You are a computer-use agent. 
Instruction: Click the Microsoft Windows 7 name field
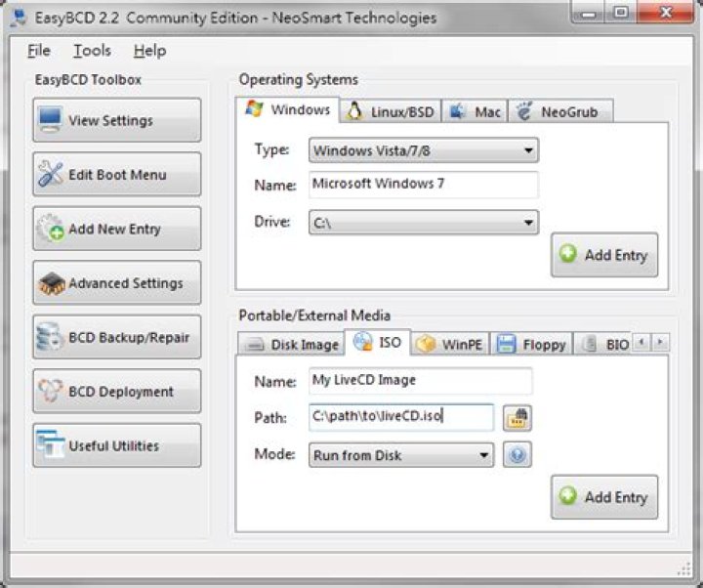(424, 185)
